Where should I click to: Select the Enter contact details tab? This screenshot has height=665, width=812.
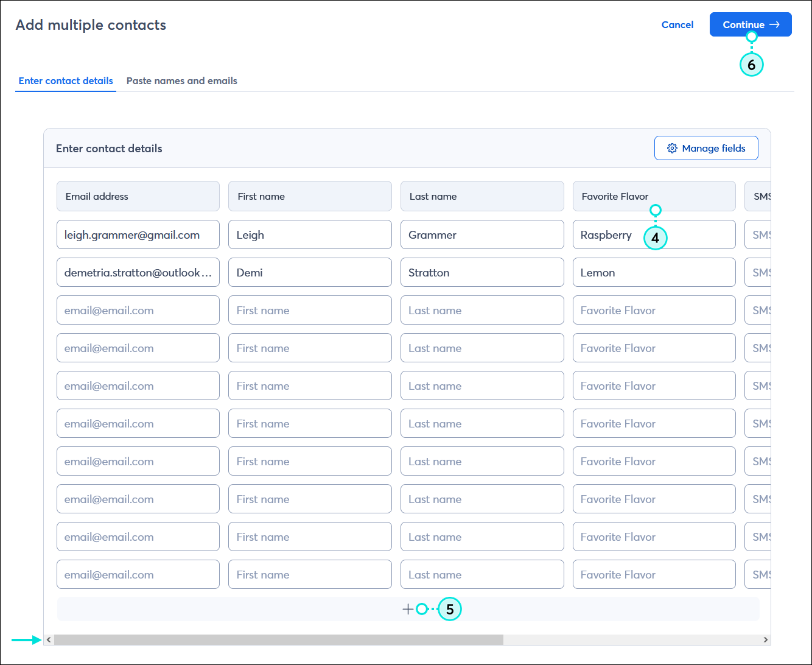66,80
